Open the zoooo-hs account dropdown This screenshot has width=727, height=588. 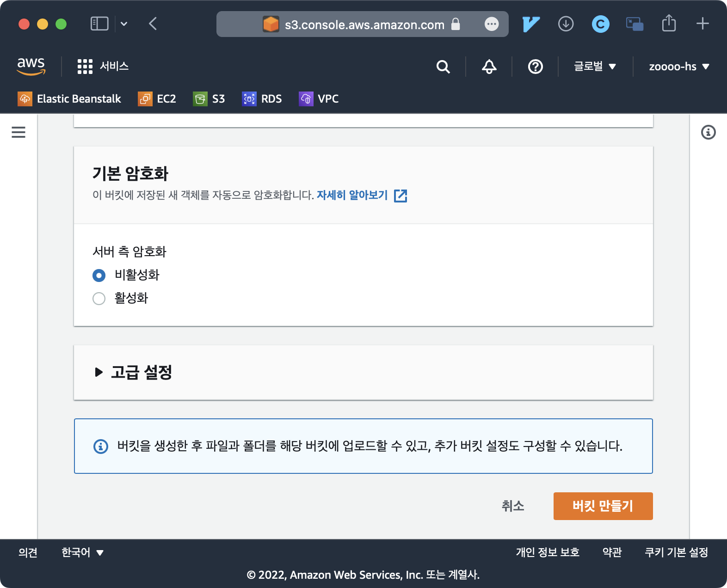pos(679,67)
